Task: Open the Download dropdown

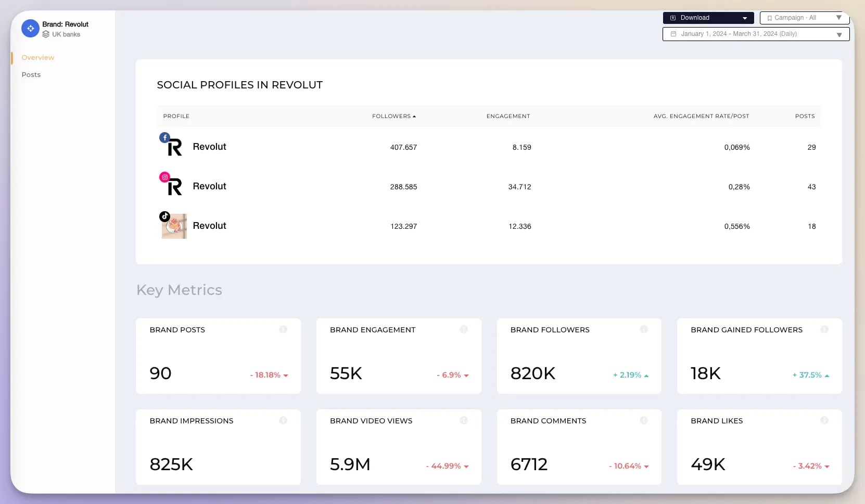Action: (708, 18)
